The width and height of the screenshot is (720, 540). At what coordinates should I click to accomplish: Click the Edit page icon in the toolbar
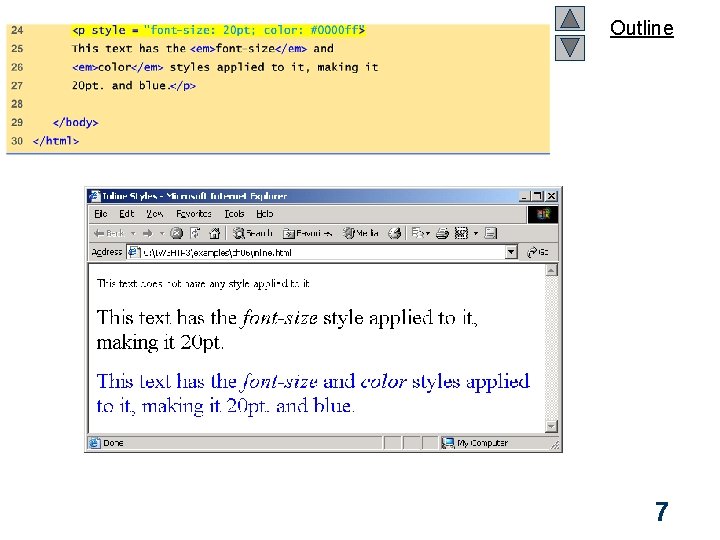[x=461, y=233]
